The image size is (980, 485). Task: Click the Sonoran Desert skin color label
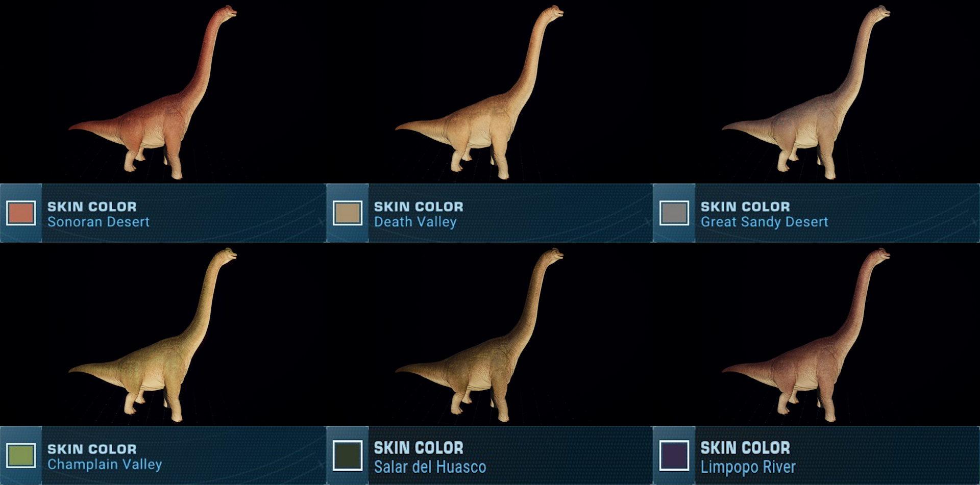click(x=99, y=222)
